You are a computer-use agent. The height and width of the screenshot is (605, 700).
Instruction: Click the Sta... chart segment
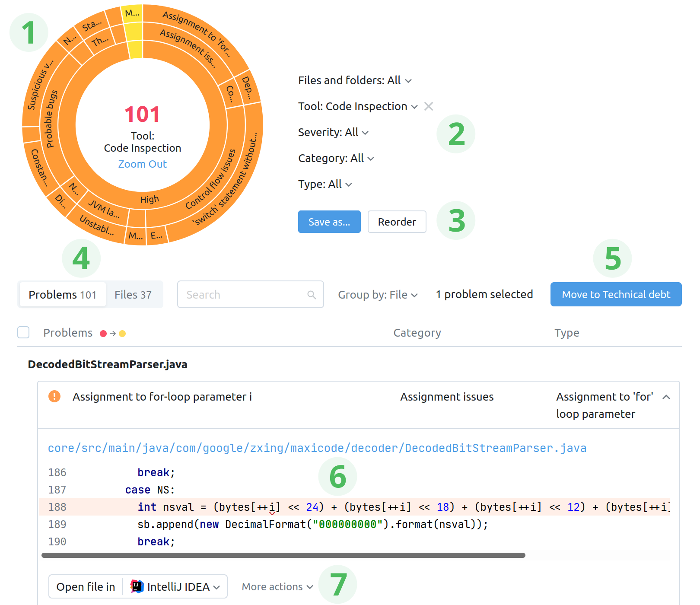(92, 25)
